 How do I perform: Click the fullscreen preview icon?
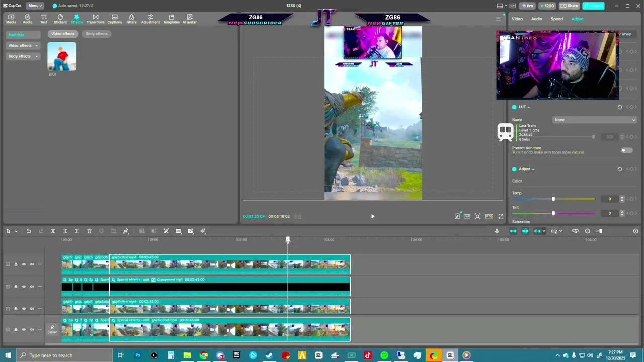click(501, 216)
